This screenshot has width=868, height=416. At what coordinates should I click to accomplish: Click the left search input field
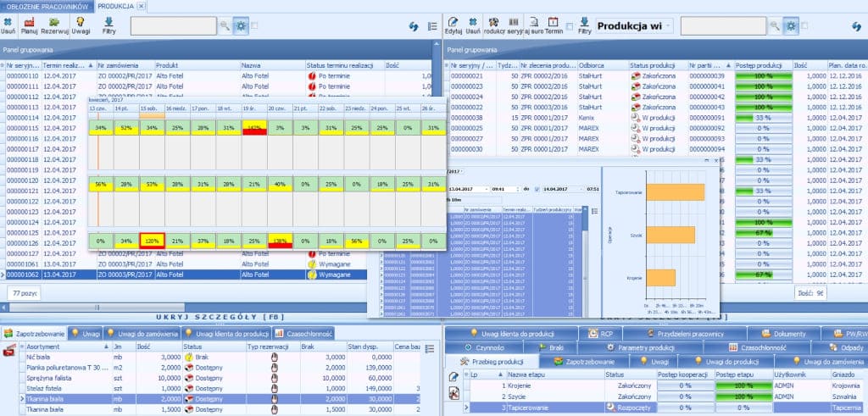(x=174, y=25)
